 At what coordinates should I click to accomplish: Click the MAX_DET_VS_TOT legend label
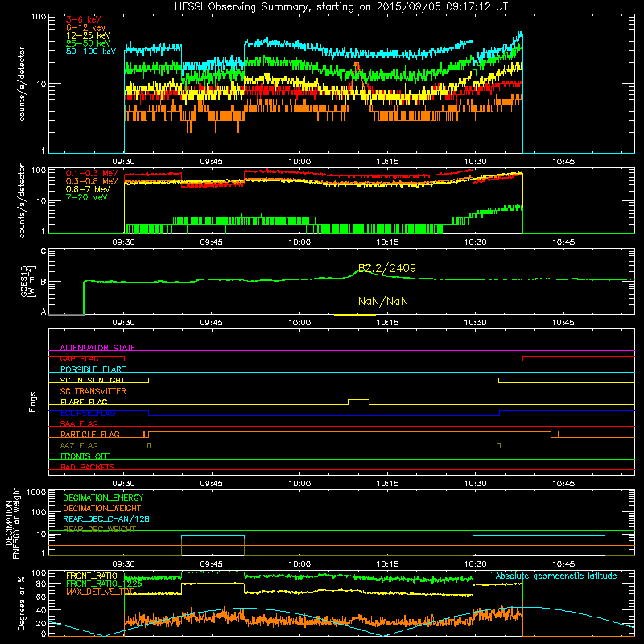[100, 592]
